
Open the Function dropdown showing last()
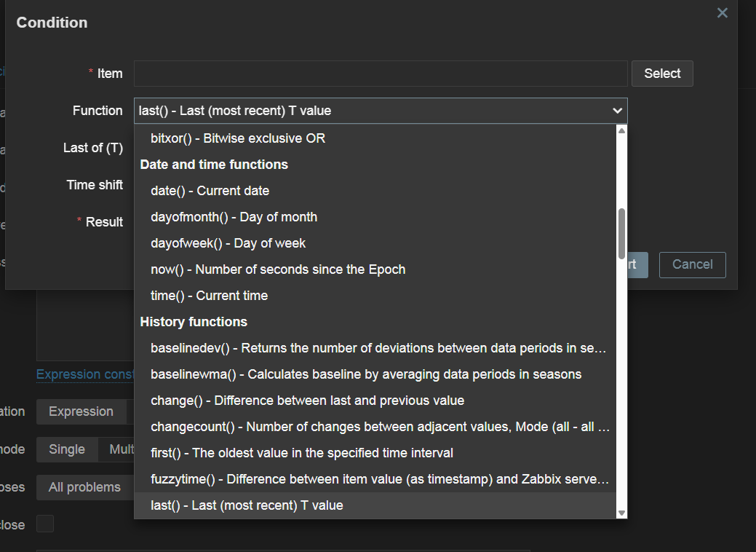click(x=381, y=111)
